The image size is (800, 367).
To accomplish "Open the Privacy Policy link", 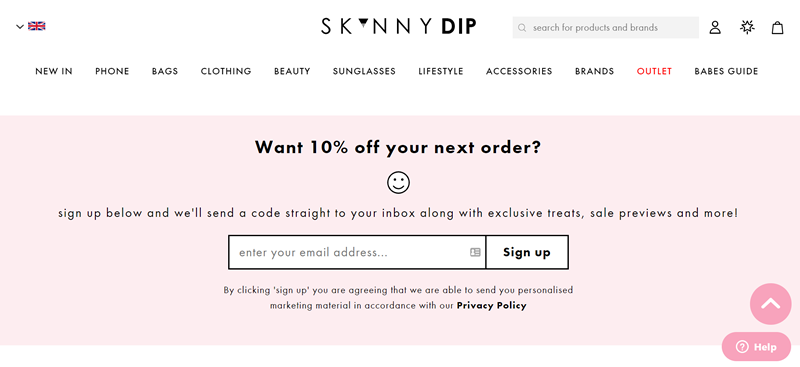I will [x=491, y=306].
